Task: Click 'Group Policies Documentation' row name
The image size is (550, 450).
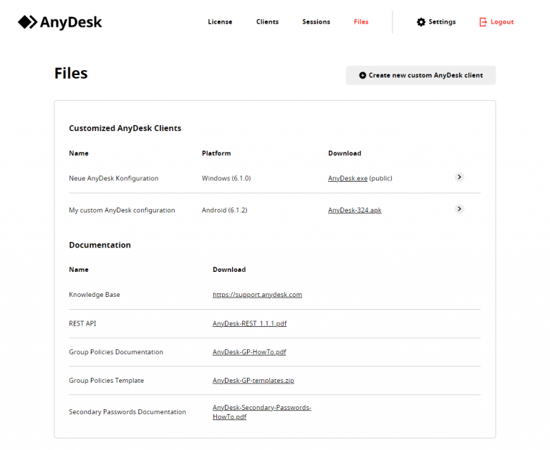Action: (116, 352)
